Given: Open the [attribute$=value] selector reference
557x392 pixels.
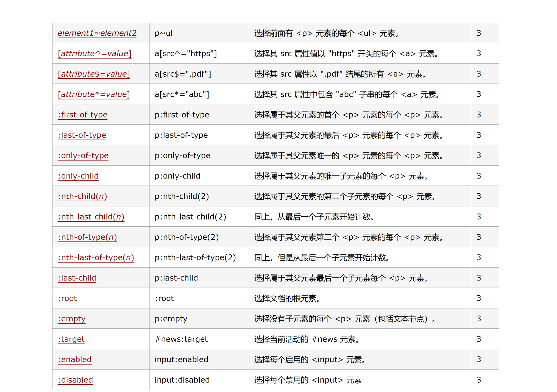Looking at the screenshot, I should click(x=94, y=74).
